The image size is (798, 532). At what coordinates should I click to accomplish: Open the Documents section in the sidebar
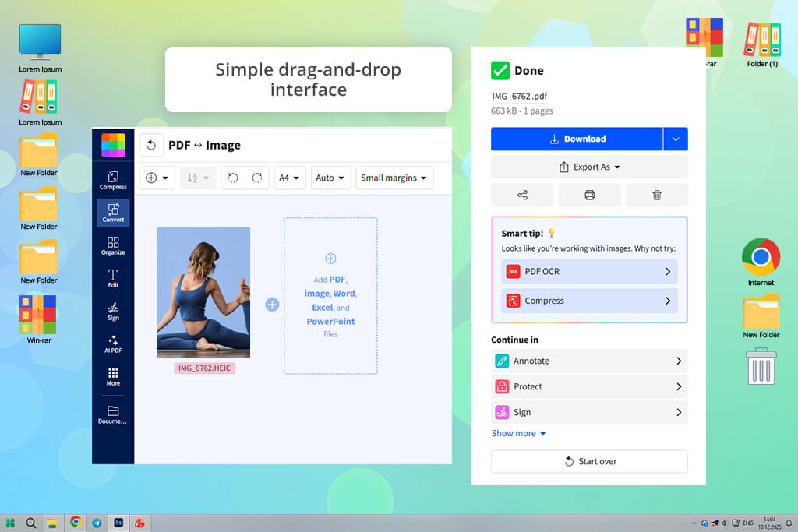pyautogui.click(x=113, y=414)
